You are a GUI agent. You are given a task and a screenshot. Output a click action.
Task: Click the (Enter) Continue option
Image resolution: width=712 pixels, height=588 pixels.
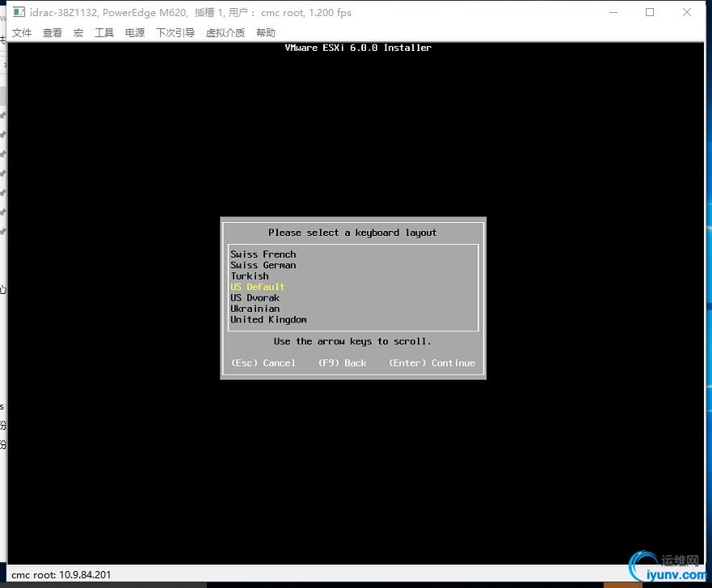[x=432, y=363]
